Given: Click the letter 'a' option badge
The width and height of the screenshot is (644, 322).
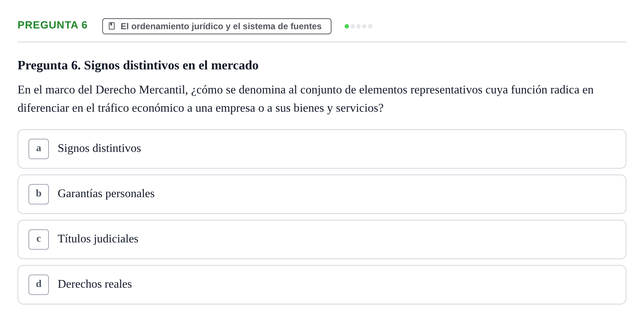Looking at the screenshot, I should click(39, 149).
